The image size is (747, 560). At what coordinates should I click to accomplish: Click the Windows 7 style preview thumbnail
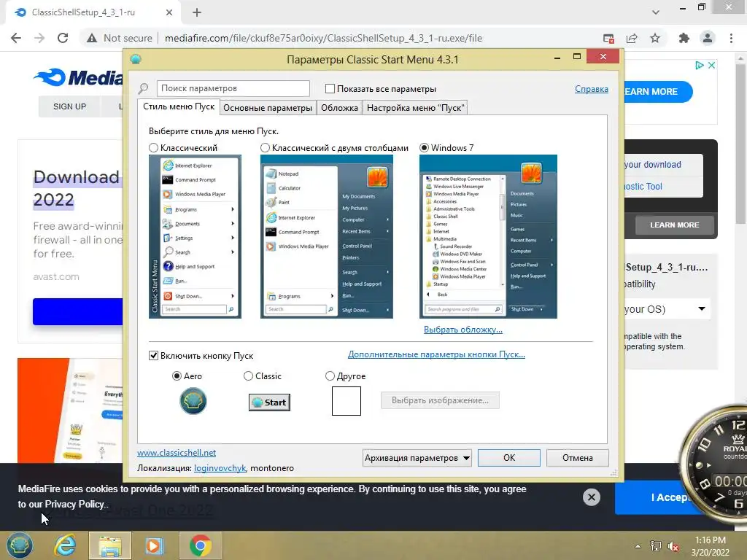tap(488, 237)
